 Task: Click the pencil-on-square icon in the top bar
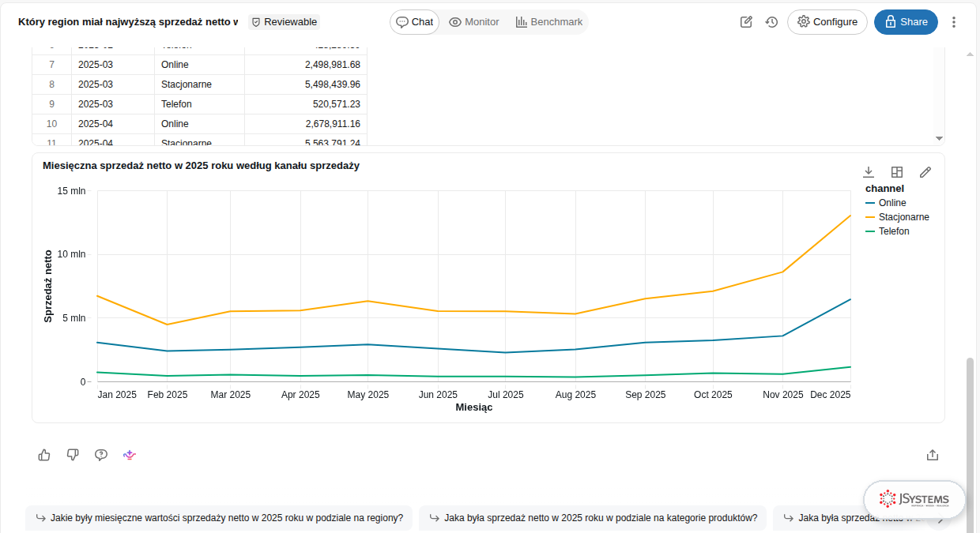pos(746,22)
